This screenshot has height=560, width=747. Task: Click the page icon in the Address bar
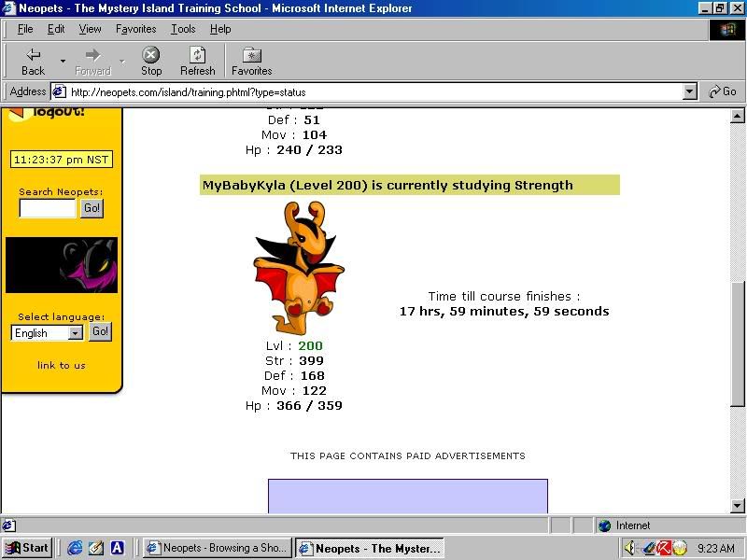click(59, 91)
